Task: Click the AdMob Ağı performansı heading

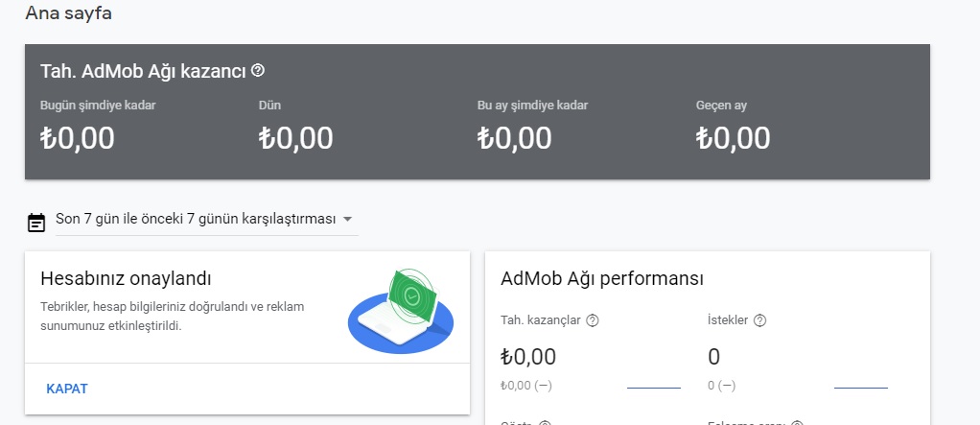Action: pos(602,279)
